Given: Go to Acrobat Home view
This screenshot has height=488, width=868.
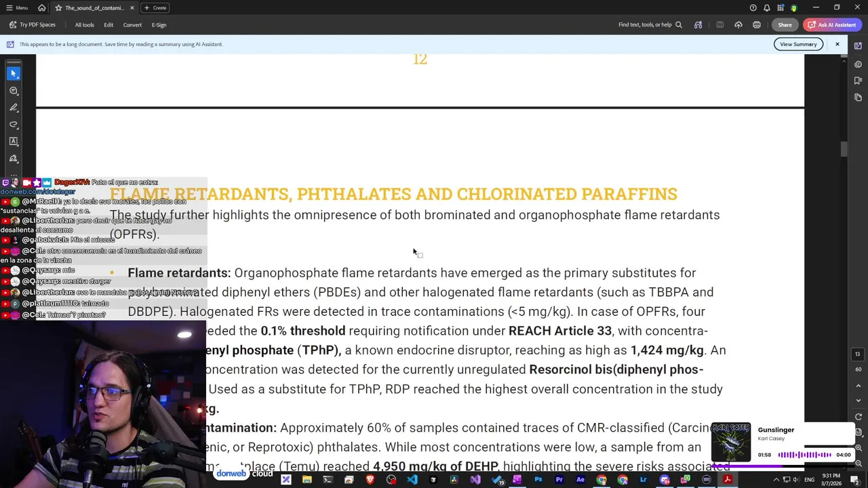Looking at the screenshot, I should [x=42, y=7].
